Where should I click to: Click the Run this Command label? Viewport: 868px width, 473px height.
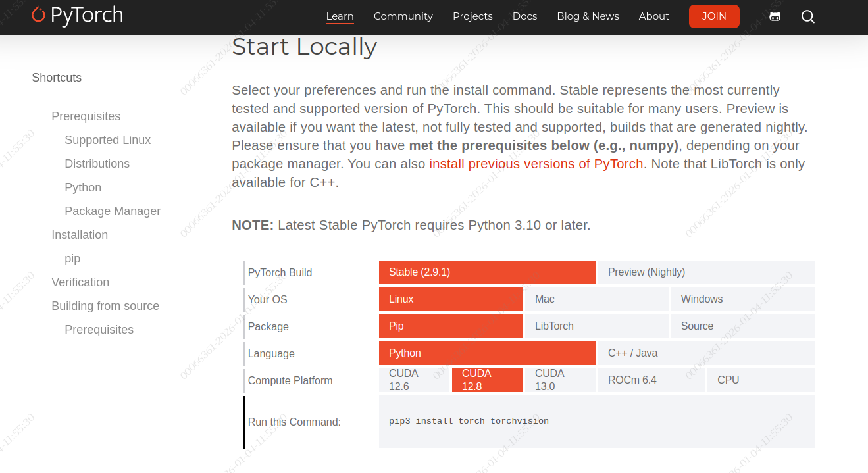coord(294,422)
